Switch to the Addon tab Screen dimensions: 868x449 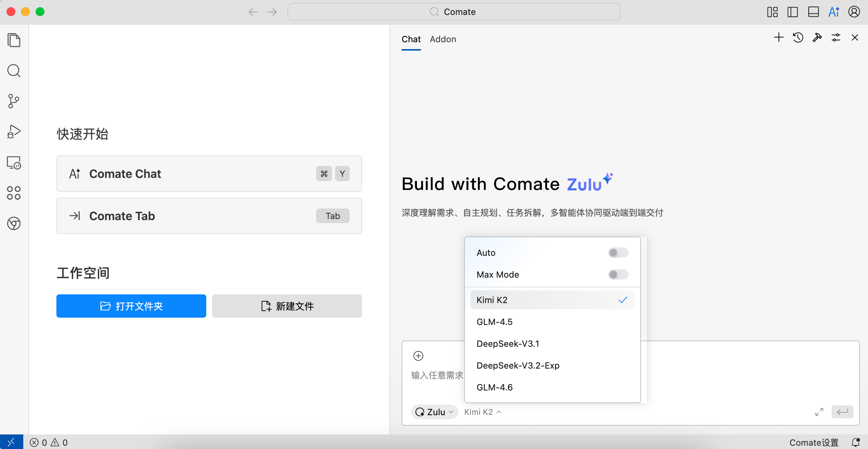click(x=443, y=39)
